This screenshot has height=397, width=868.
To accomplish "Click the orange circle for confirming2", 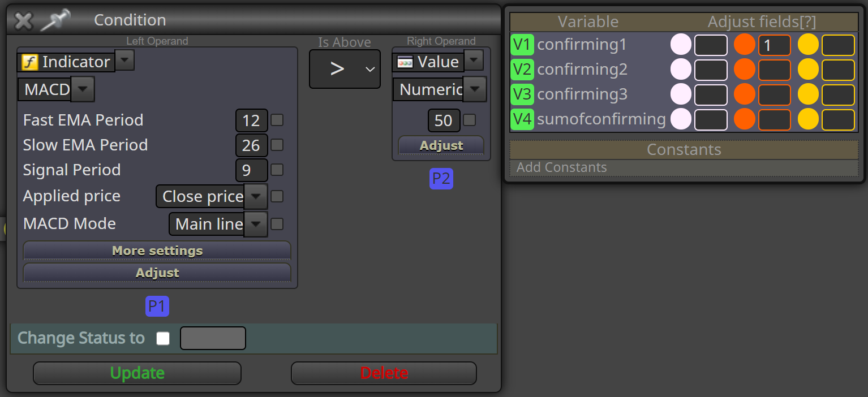I will [x=745, y=70].
